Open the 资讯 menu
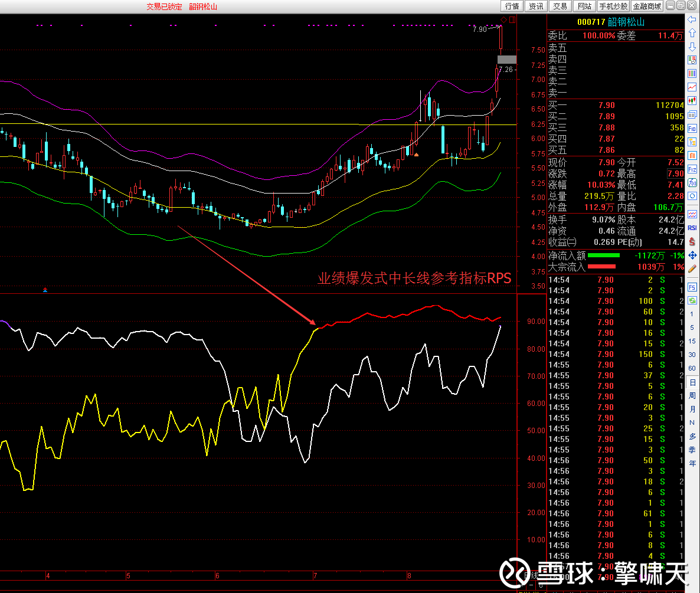Viewport: 700px width, 593px height. tap(536, 6)
